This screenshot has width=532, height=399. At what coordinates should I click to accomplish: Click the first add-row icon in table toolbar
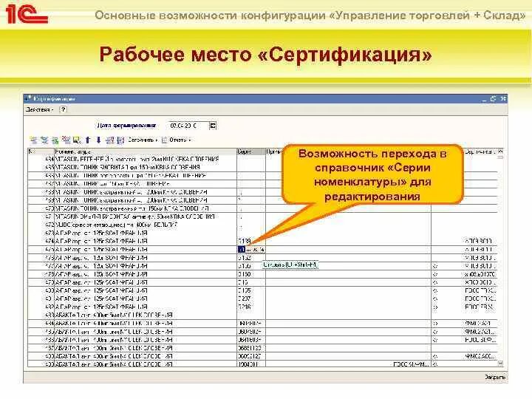[34, 140]
